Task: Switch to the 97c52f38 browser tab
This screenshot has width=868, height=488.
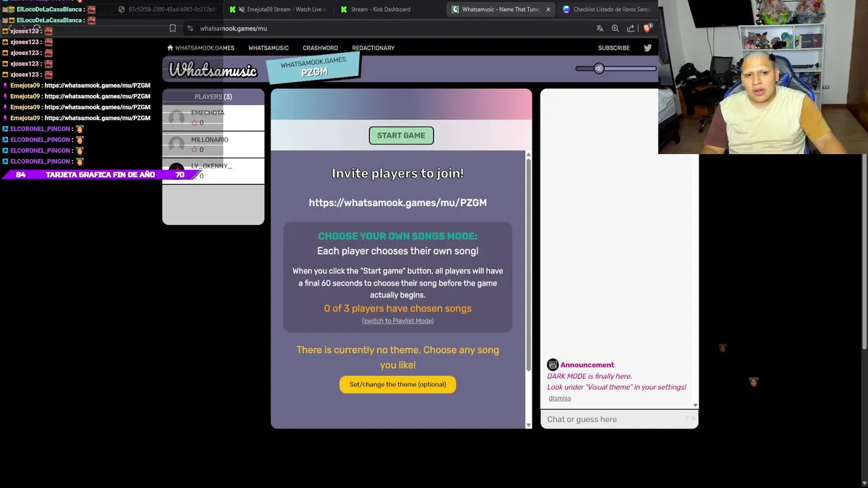Action: 167,9
